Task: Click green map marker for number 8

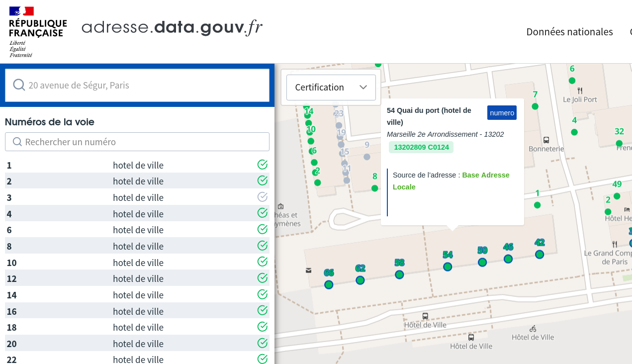Action: click(375, 188)
